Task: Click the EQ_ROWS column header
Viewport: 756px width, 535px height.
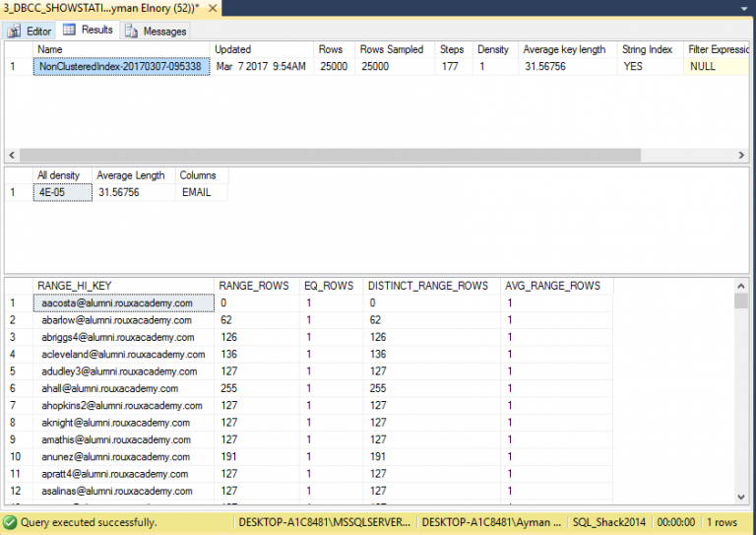Action: (x=331, y=286)
